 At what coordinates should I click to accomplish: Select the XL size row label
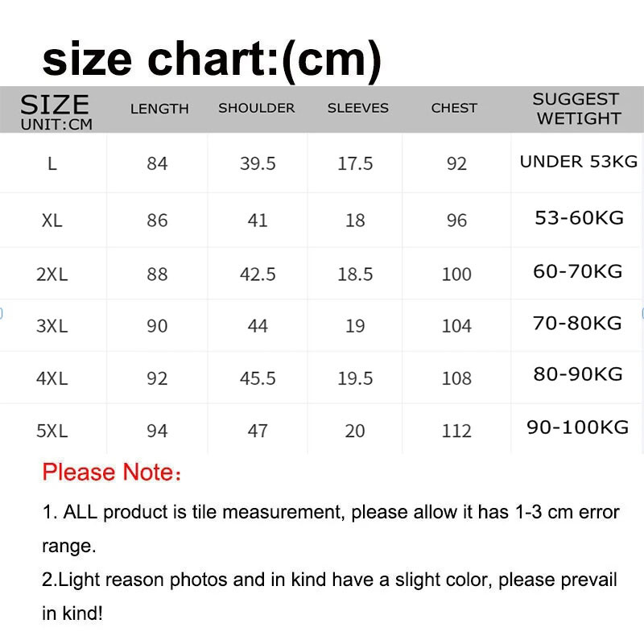pos(52,220)
